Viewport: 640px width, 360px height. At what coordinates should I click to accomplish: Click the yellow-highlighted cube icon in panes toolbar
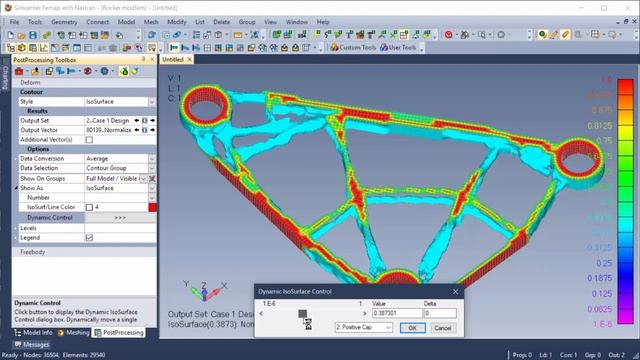pyautogui.click(x=22, y=48)
